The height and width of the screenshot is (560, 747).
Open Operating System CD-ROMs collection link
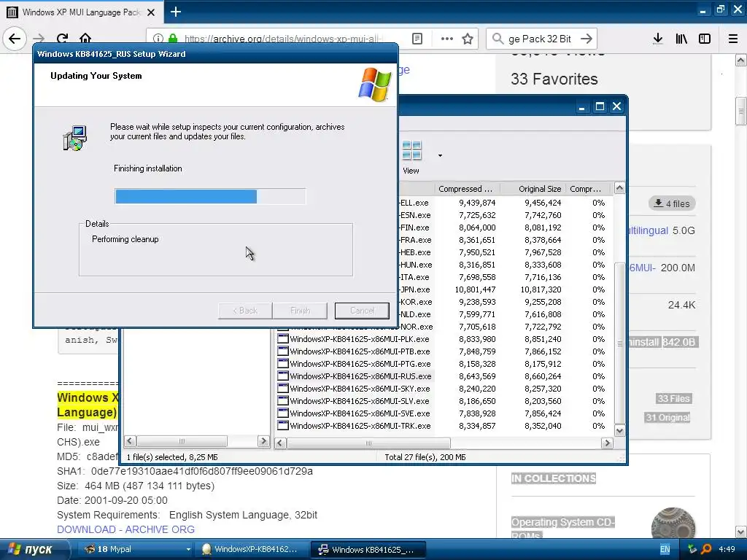coord(562,529)
